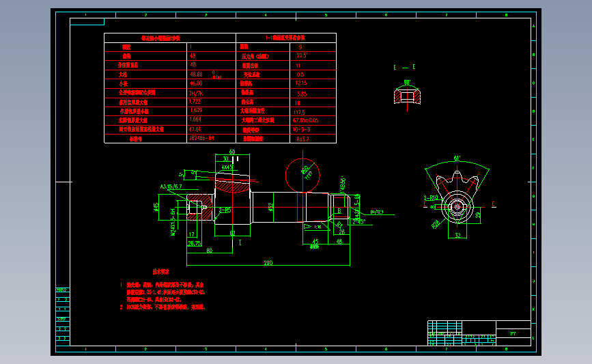Click the table value "1.664"
This screenshot has height=364, width=592.
(195, 120)
